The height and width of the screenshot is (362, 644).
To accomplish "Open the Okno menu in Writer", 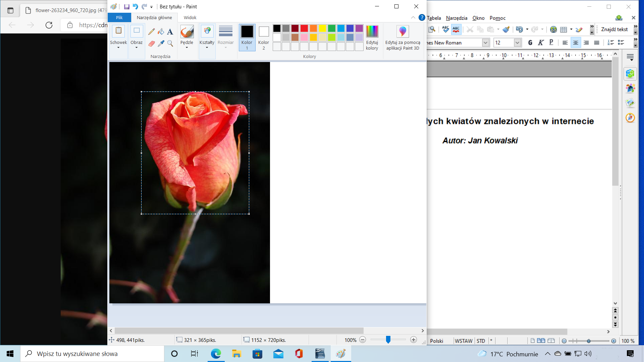I will 479,18.
